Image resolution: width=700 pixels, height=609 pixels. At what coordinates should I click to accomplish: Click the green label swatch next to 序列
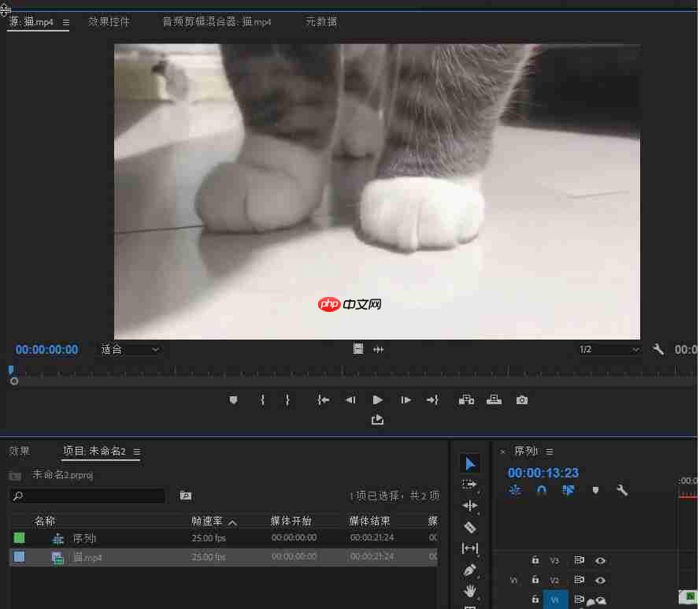(x=19, y=537)
